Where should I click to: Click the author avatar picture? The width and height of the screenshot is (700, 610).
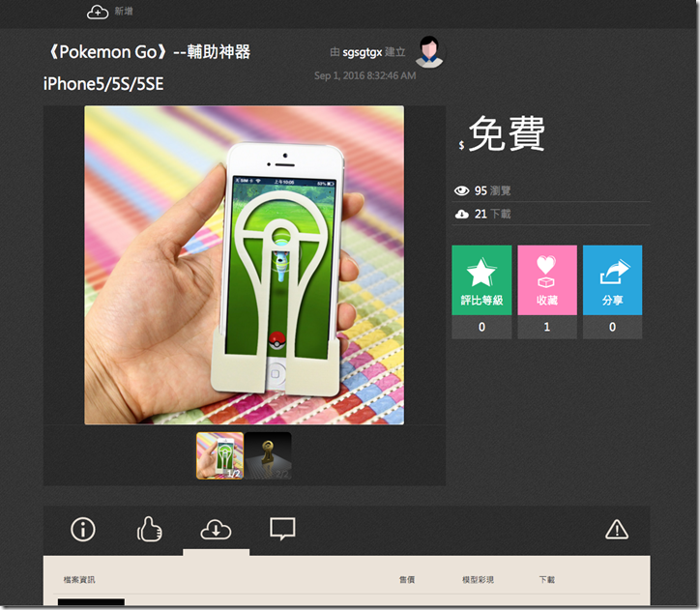(x=429, y=52)
